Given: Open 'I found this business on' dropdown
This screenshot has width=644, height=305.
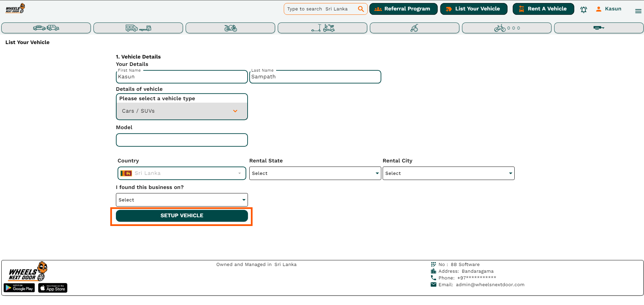Looking at the screenshot, I should tap(182, 200).
